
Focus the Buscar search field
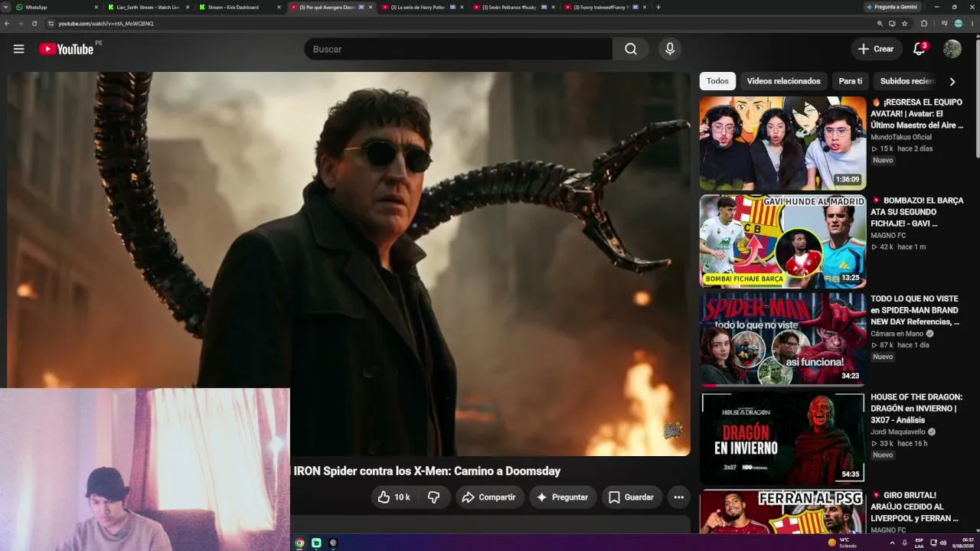[x=458, y=49]
